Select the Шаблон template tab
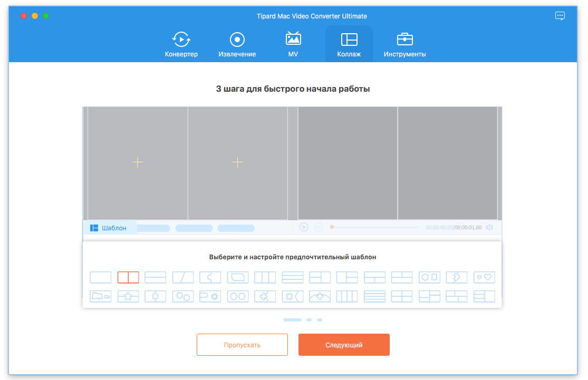Screen dimensions: 588x380 (x=109, y=228)
